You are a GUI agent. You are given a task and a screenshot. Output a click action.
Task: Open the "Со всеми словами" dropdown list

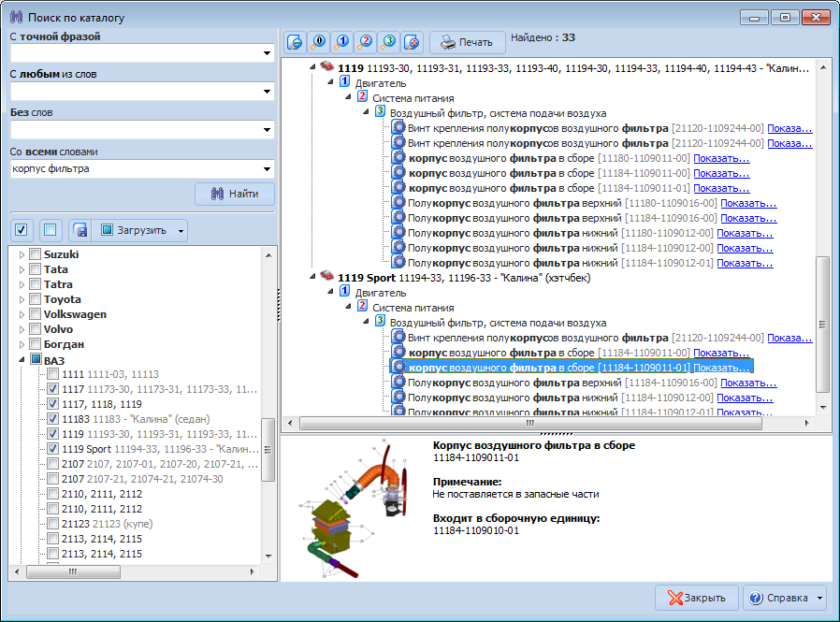click(x=267, y=169)
